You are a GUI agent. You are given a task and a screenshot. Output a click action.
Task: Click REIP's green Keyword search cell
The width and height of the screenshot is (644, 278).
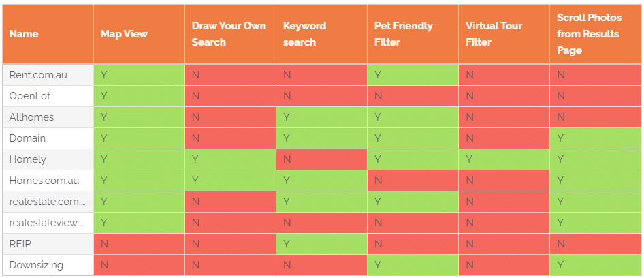[x=321, y=244]
